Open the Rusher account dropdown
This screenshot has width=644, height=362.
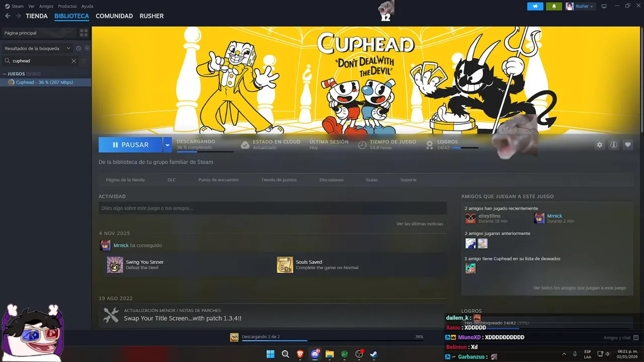pyautogui.click(x=580, y=6)
